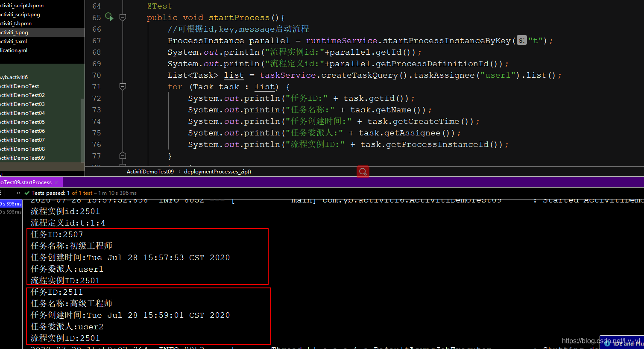Collapse the startProcess method fold marker at line 65

coord(123,17)
